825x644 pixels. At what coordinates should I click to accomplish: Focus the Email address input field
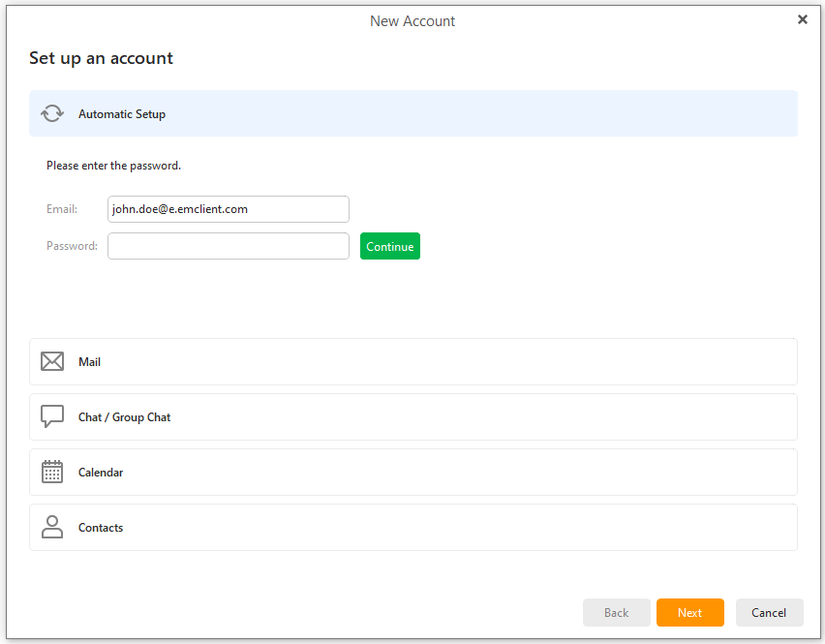coord(229,209)
